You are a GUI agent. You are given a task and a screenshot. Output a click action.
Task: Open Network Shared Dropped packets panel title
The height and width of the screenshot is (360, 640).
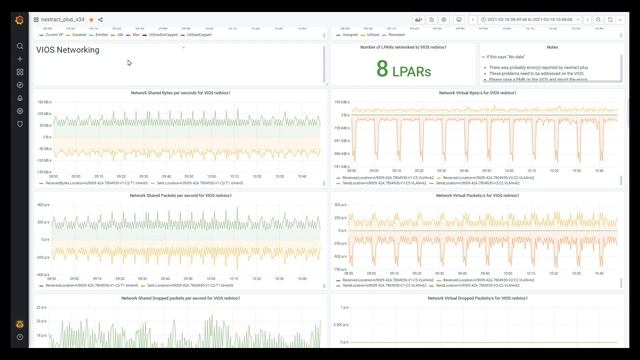(180, 298)
